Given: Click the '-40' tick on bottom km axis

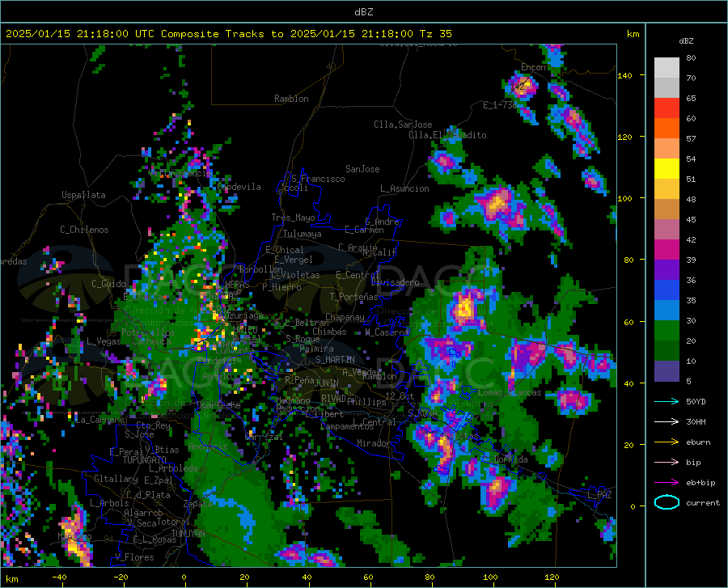Looking at the screenshot, I should click(59, 577).
